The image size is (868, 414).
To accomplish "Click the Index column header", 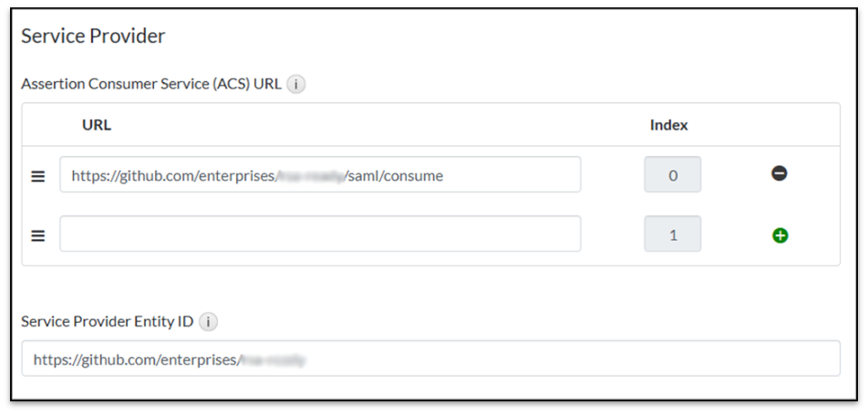I will point(668,125).
